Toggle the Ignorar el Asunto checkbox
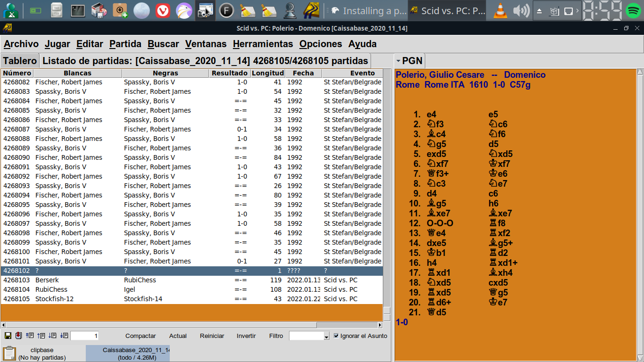 point(336,336)
